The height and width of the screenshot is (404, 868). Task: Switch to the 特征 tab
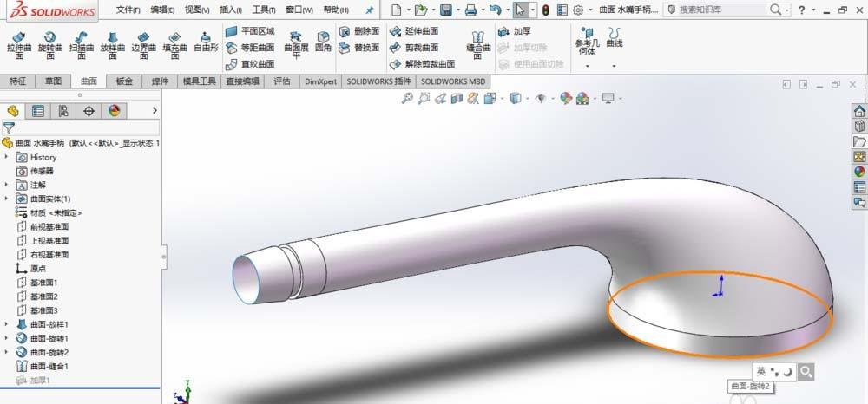pos(17,81)
